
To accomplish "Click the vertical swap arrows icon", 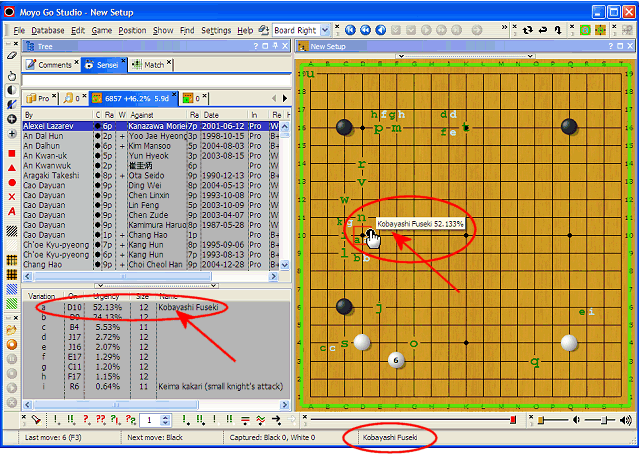I will (x=558, y=30).
